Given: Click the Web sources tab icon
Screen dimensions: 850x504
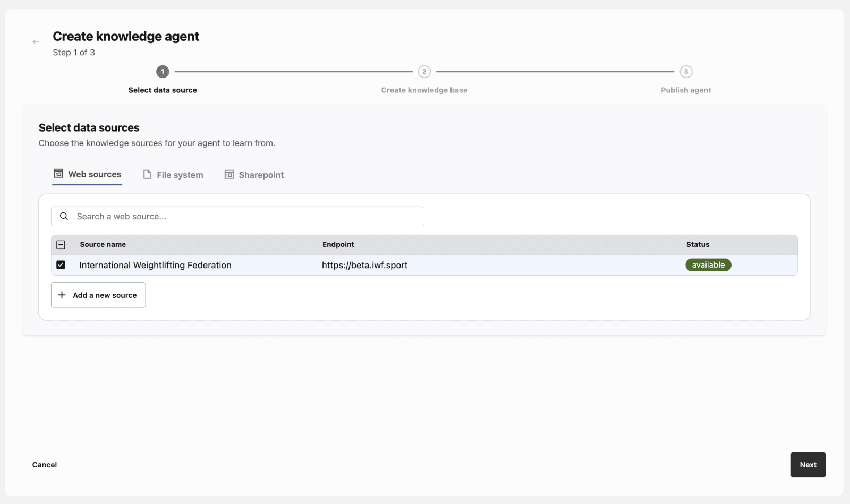Looking at the screenshot, I should point(57,174).
